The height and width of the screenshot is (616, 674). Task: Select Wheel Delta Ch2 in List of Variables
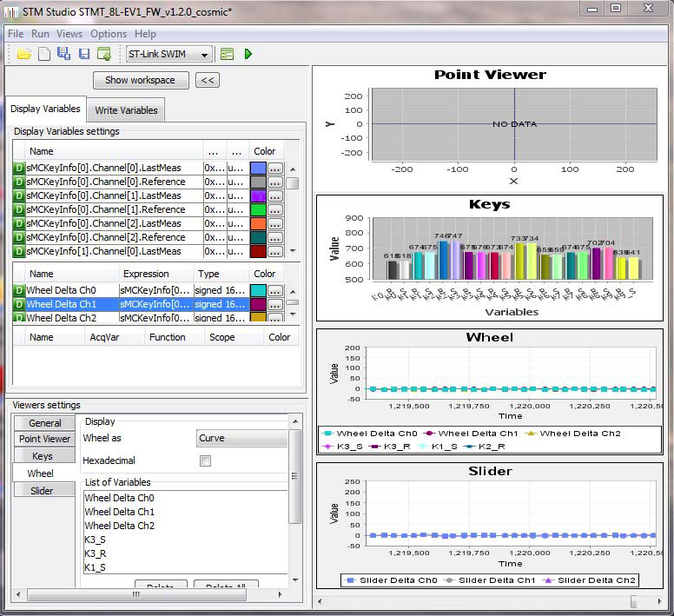coord(120,526)
